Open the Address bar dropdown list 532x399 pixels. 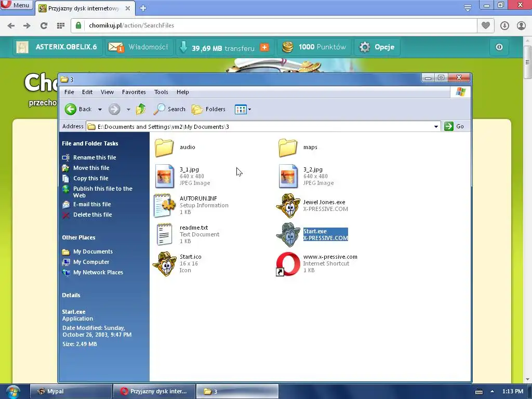coord(436,127)
